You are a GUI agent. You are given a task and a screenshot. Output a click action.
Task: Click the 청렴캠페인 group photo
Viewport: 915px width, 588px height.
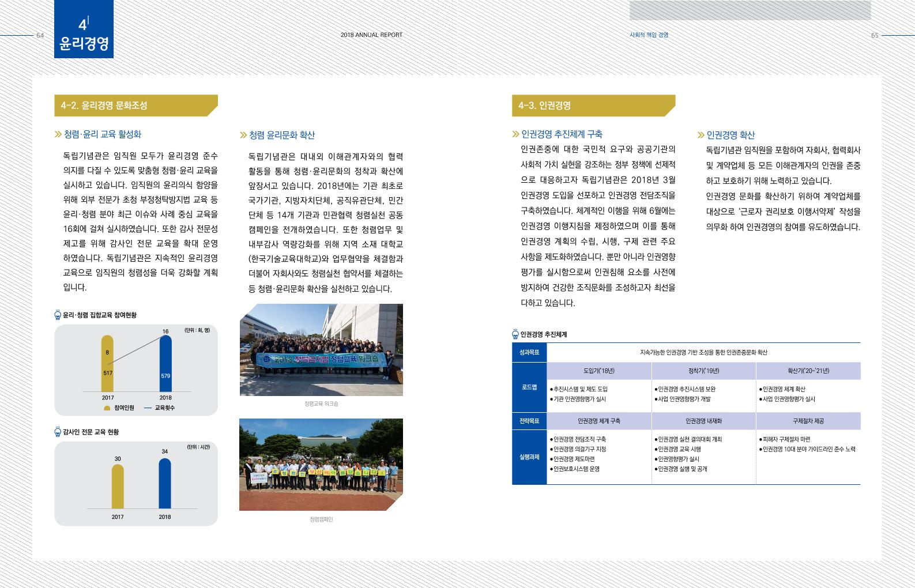[321, 465]
